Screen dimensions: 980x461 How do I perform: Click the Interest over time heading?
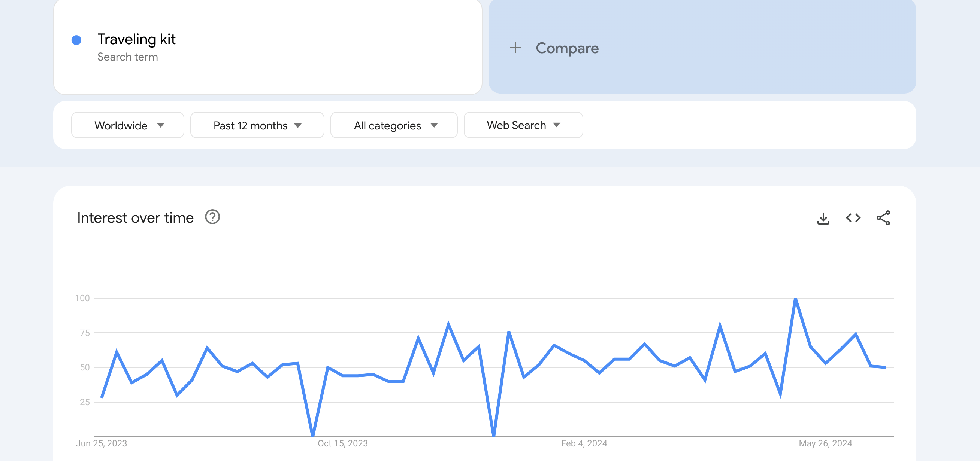(x=135, y=217)
